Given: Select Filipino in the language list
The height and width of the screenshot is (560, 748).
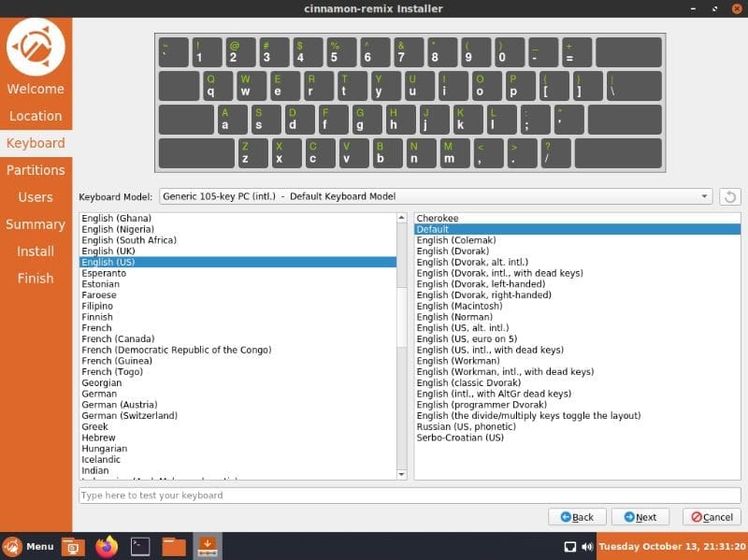Looking at the screenshot, I should 237,307.
